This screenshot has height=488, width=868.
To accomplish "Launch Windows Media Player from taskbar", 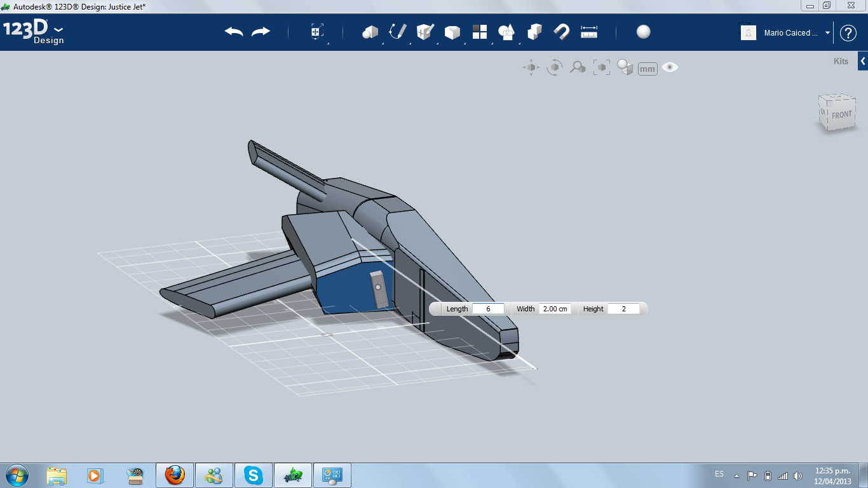I will (95, 475).
